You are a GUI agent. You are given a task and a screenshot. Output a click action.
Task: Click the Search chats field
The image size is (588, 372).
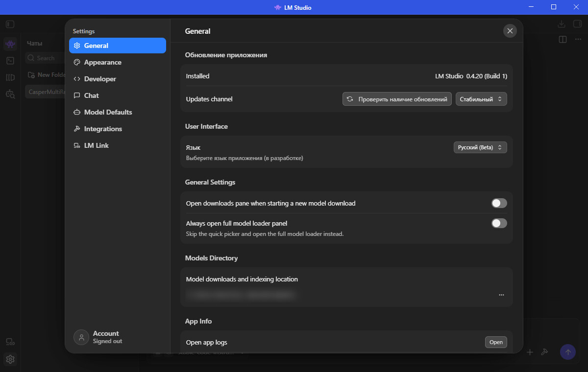point(45,58)
